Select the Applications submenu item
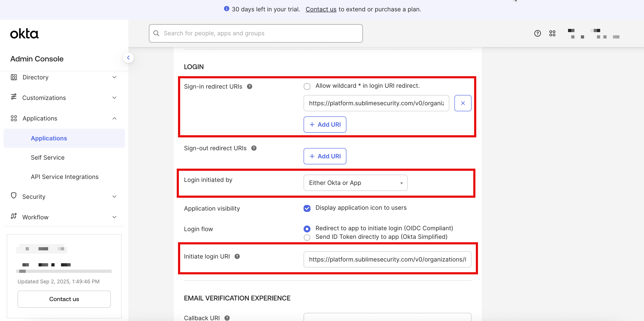Screen dimensions: 644x321 [64, 138]
